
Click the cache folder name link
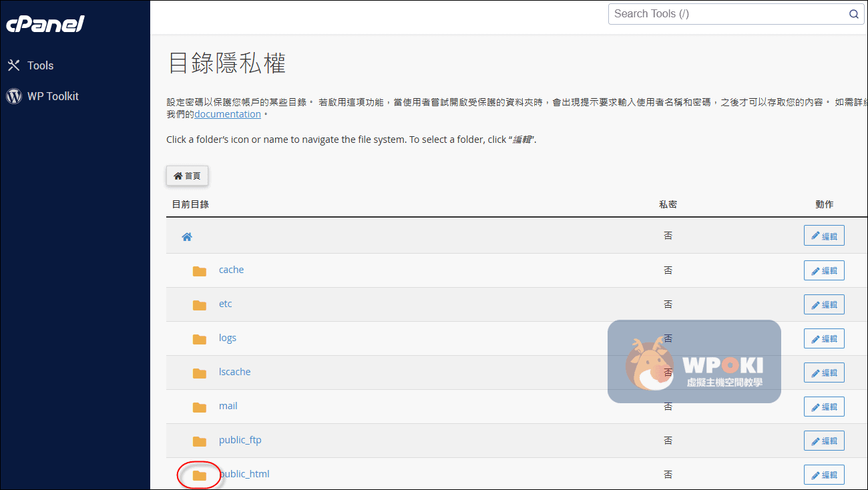point(231,270)
